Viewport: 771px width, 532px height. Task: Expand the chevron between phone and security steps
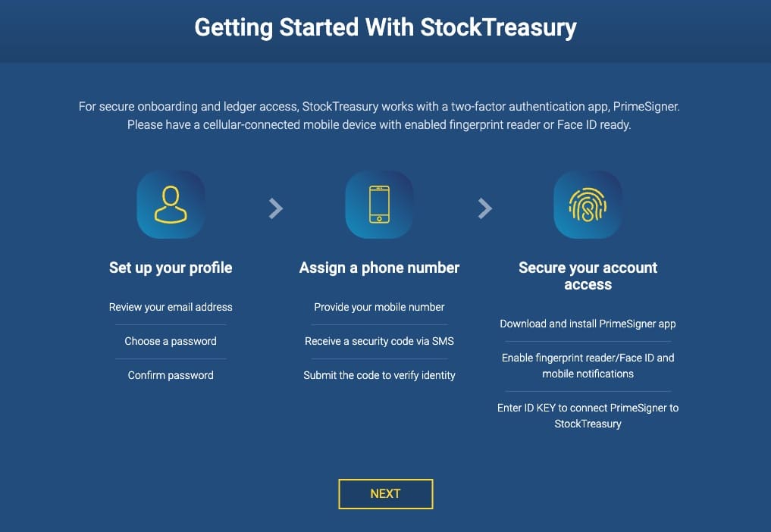pyautogui.click(x=484, y=208)
